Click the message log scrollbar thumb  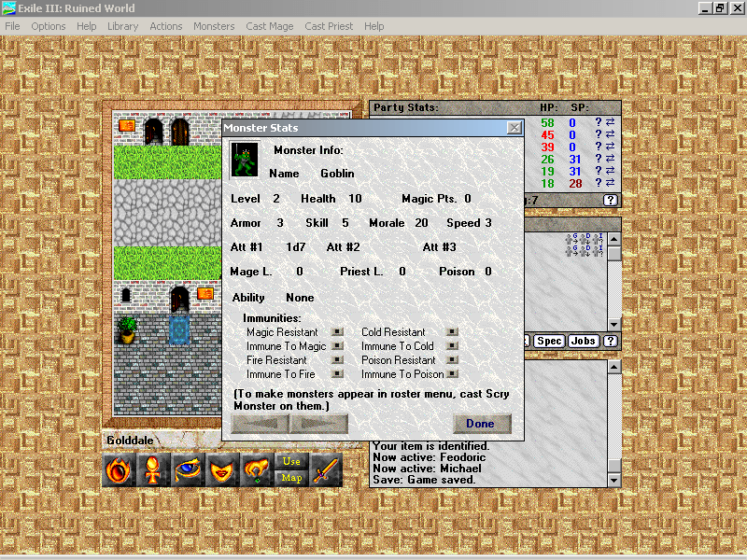[x=614, y=465]
